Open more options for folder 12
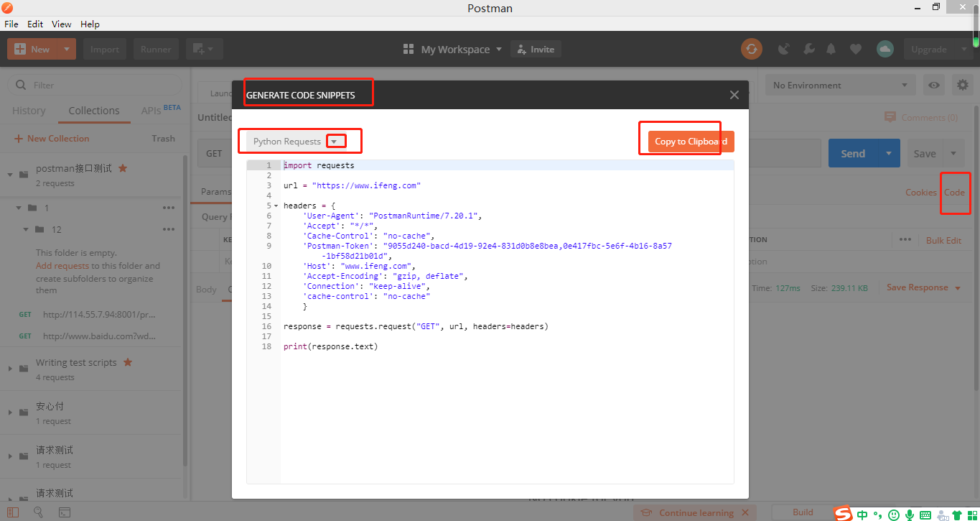980x521 pixels. (x=169, y=229)
